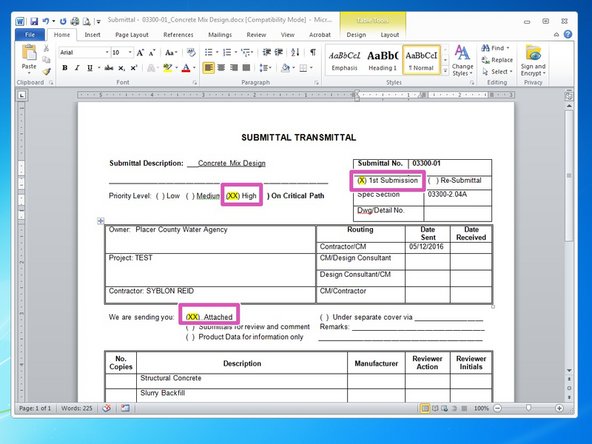Underline the selected text
592x444 pixels.
(x=89, y=68)
